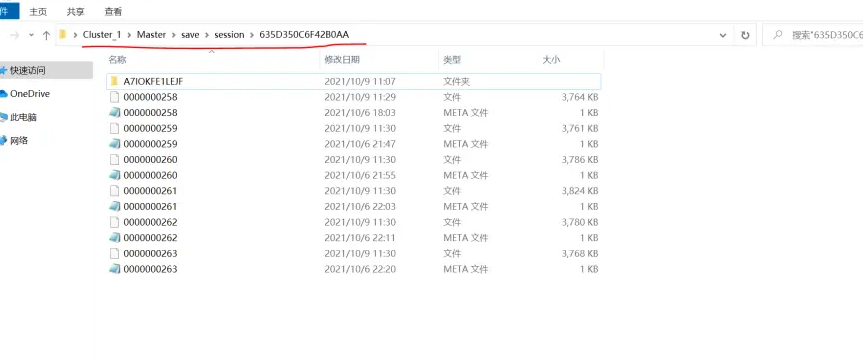The height and width of the screenshot is (362, 863).
Task: Click the icon of 0000000258 META file
Action: point(114,113)
